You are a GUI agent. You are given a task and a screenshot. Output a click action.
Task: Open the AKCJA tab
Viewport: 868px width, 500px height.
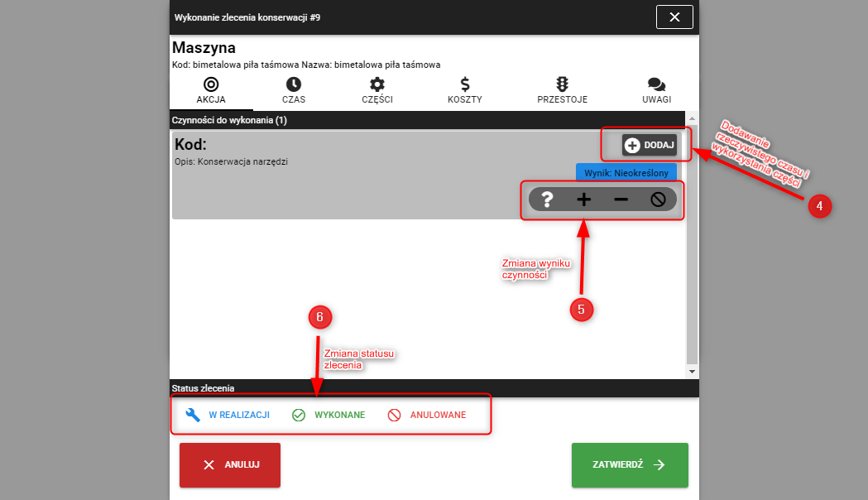pos(211,91)
